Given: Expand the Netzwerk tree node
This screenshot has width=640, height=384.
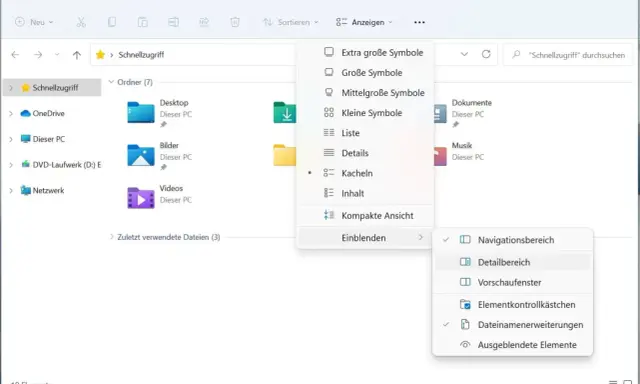Looking at the screenshot, I should pos(11,191).
